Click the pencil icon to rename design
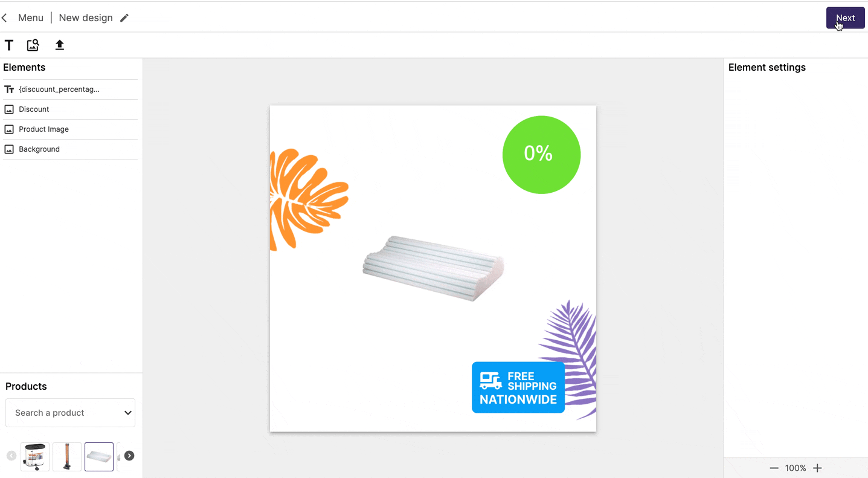Viewport: 868px width, 478px height. point(124,18)
